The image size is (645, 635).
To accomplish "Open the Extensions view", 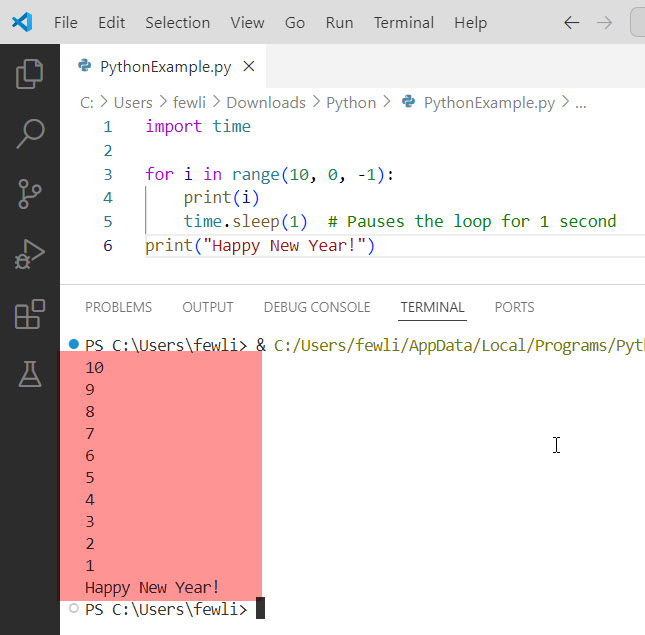I will 30,314.
